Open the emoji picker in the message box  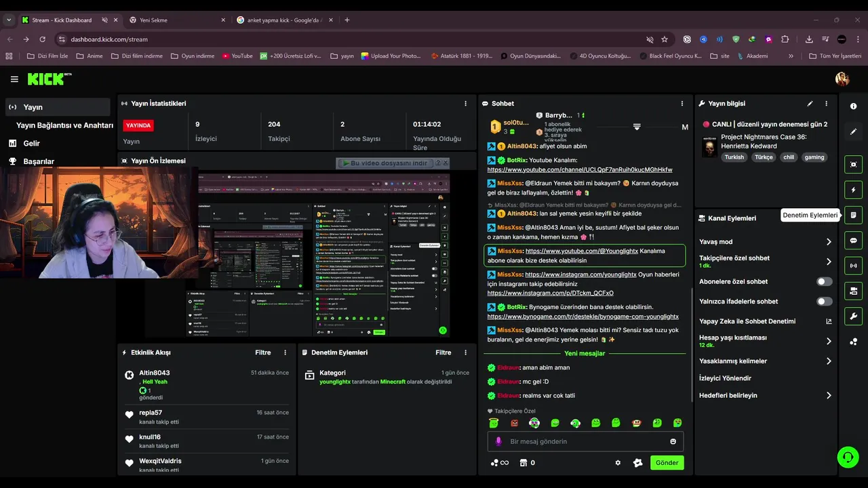pos(673,441)
